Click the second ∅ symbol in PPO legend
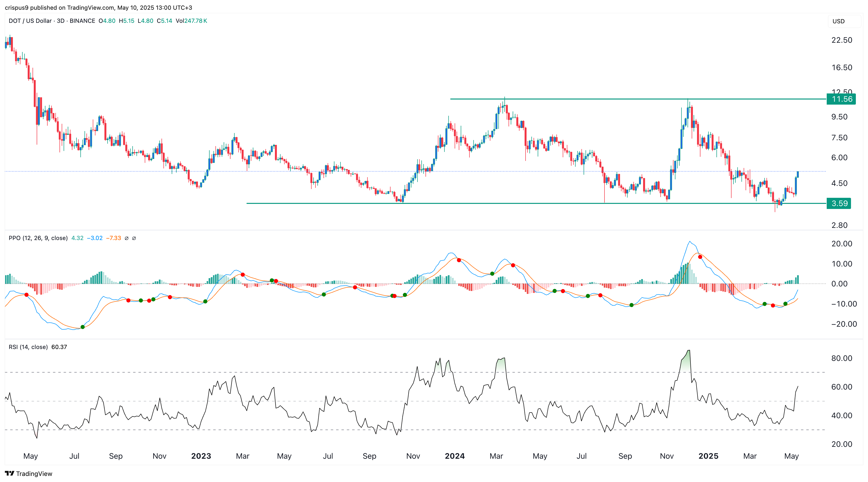 134,238
